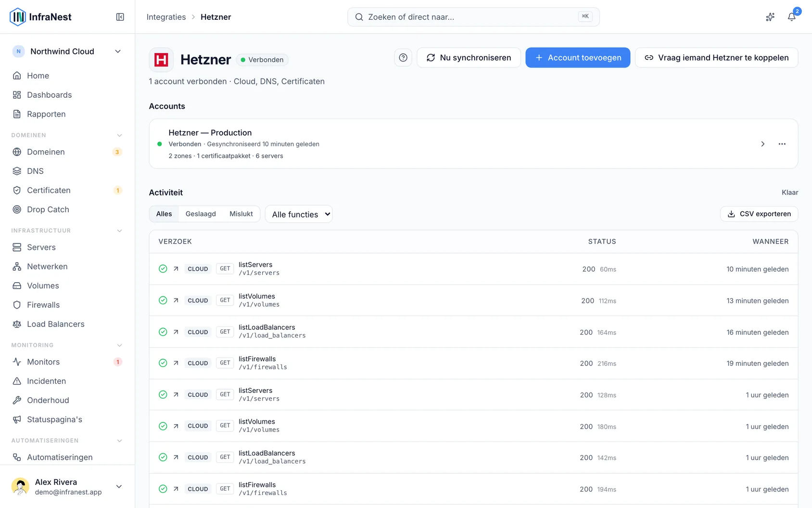Viewport: 812px width, 508px height.
Task: Click the Hetzner — Production account name
Action: [210, 133]
